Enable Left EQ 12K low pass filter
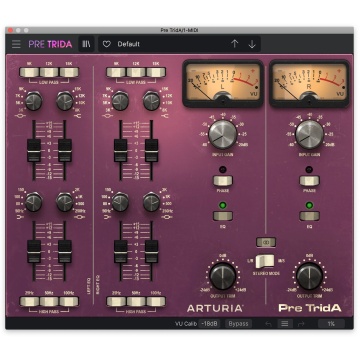 coord(49,72)
